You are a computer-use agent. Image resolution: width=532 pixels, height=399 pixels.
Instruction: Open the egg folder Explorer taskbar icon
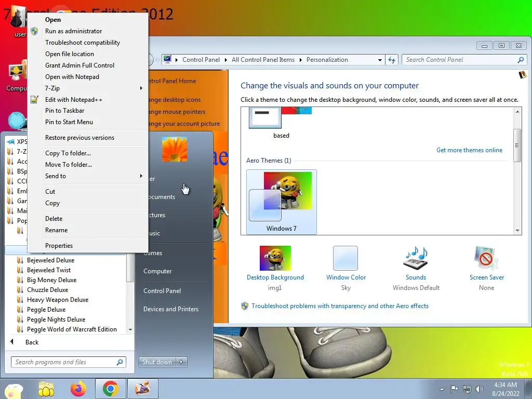point(46,389)
